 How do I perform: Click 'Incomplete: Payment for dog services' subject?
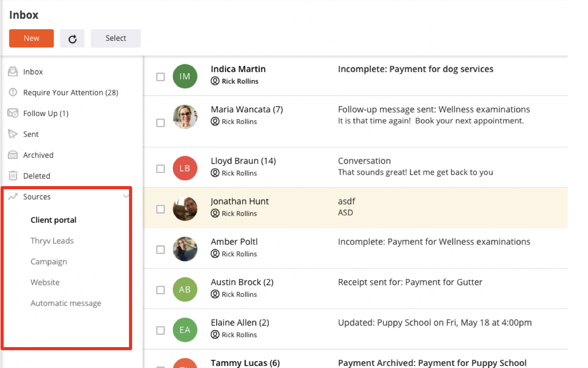pos(416,69)
